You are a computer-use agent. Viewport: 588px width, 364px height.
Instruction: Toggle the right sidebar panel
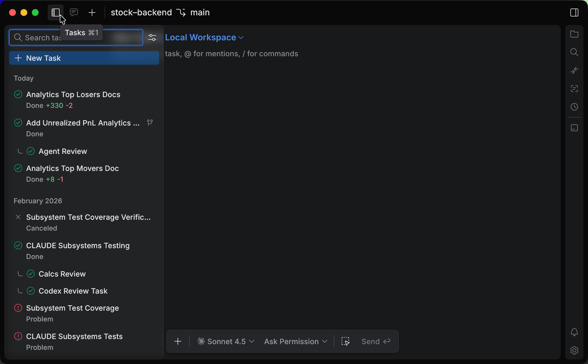(x=575, y=12)
